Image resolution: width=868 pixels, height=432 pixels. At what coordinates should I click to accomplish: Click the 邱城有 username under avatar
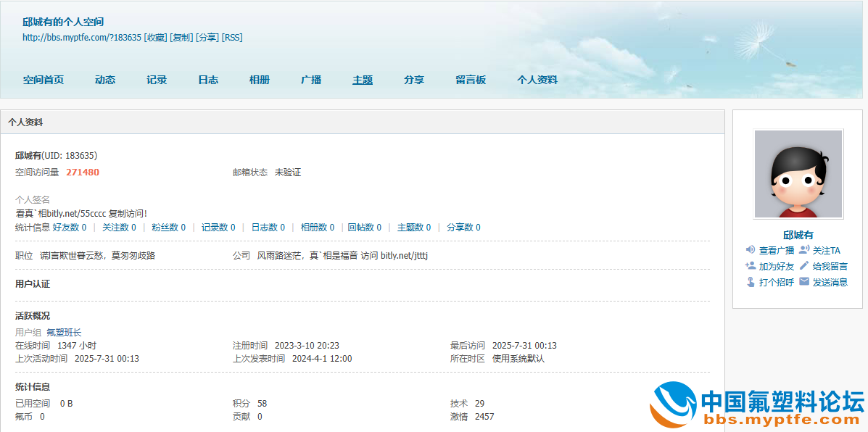pyautogui.click(x=798, y=235)
